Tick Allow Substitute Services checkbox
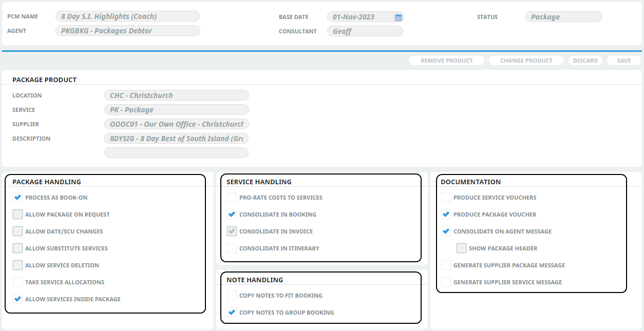This screenshot has width=644, height=331. (x=18, y=248)
